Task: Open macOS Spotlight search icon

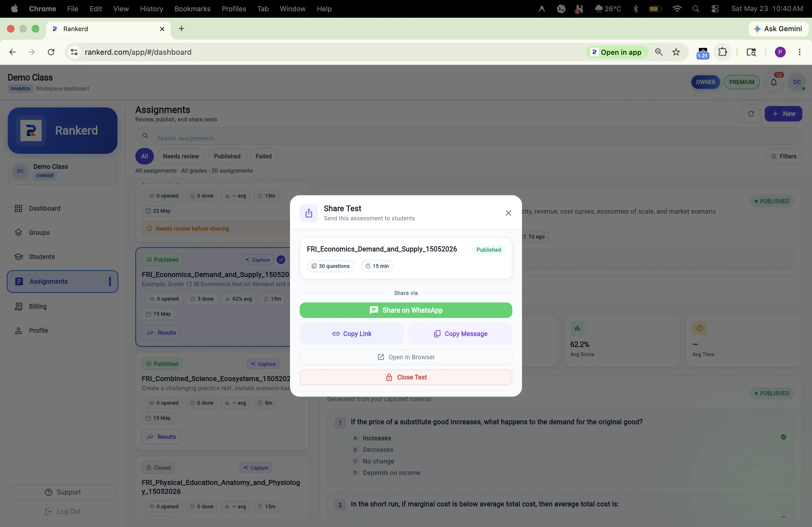Action: pos(696,9)
